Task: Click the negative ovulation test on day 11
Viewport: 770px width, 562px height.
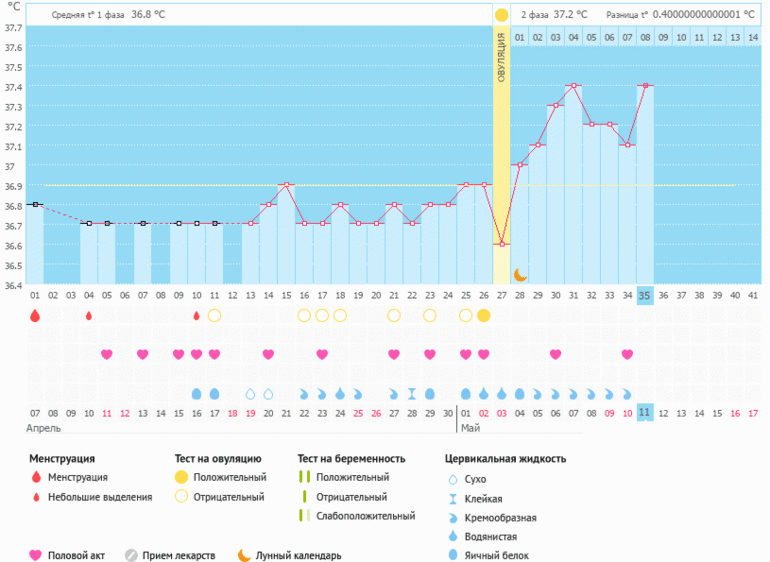Action: tap(214, 315)
